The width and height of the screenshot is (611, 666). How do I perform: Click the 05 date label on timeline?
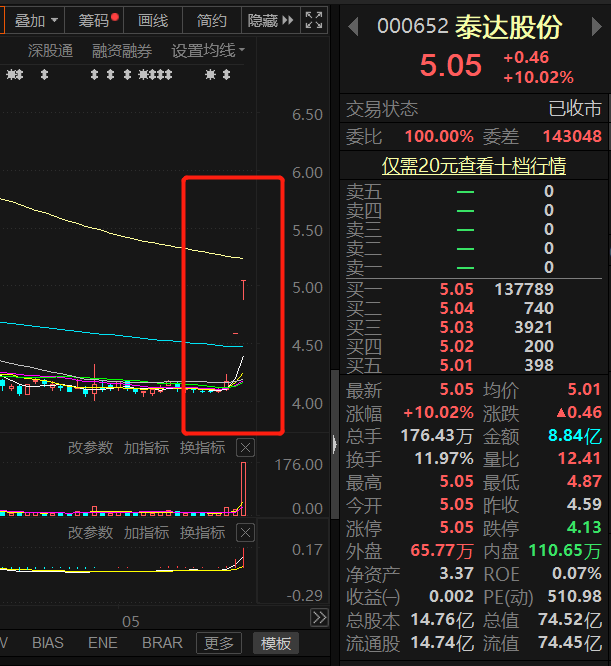coord(131,622)
